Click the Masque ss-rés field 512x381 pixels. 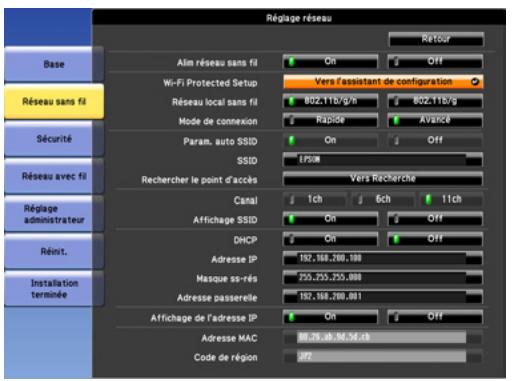(382, 278)
